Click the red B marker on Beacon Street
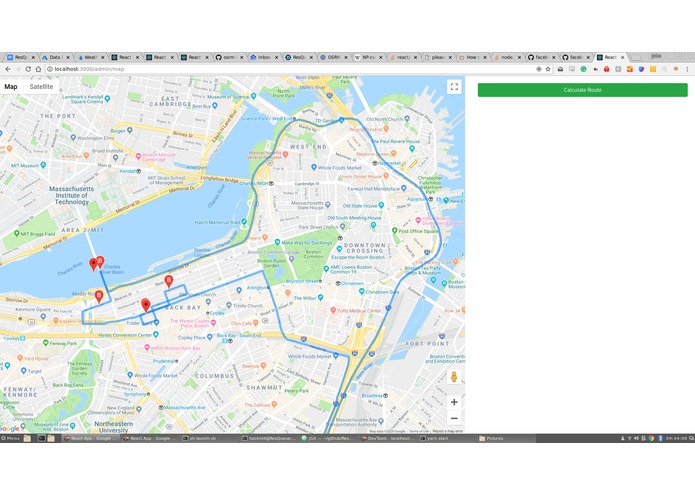 (168, 281)
